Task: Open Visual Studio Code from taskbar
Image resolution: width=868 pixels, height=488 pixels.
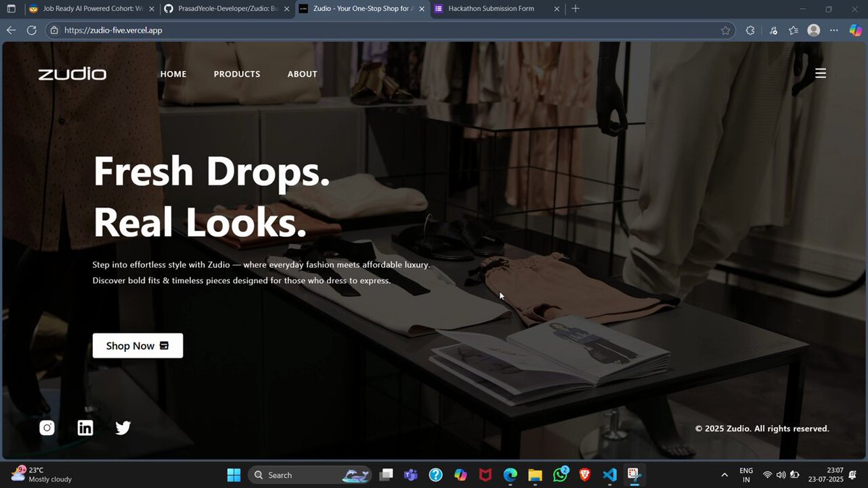Action: pyautogui.click(x=609, y=475)
